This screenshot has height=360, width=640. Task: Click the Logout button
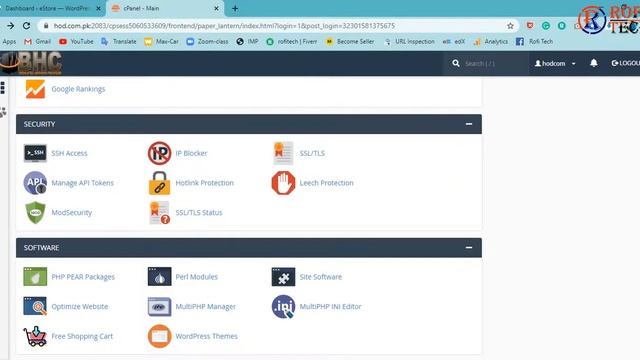pyautogui.click(x=625, y=63)
